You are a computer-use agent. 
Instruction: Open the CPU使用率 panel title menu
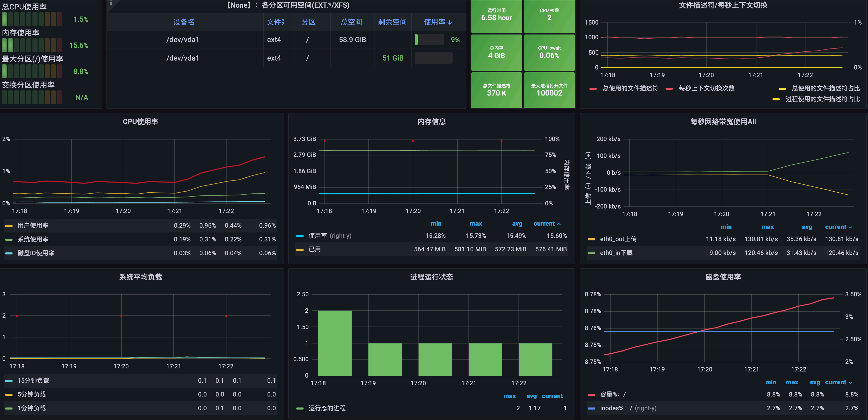pyautogui.click(x=140, y=122)
